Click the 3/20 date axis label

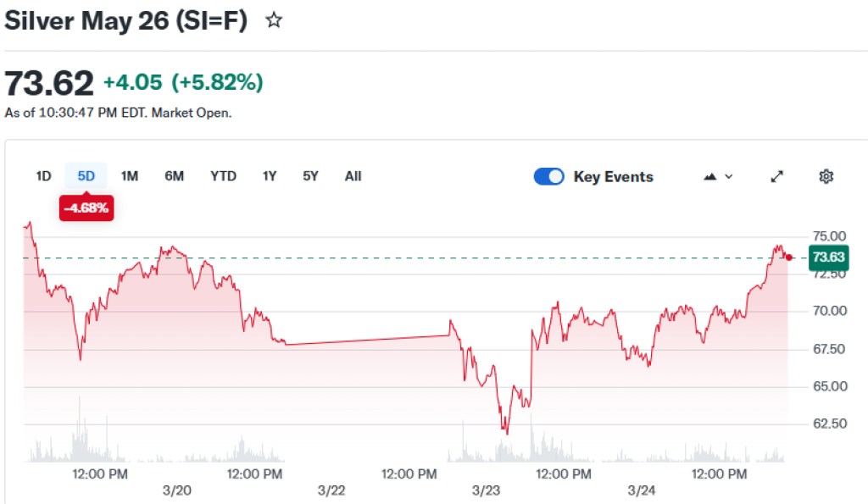pyautogui.click(x=175, y=490)
